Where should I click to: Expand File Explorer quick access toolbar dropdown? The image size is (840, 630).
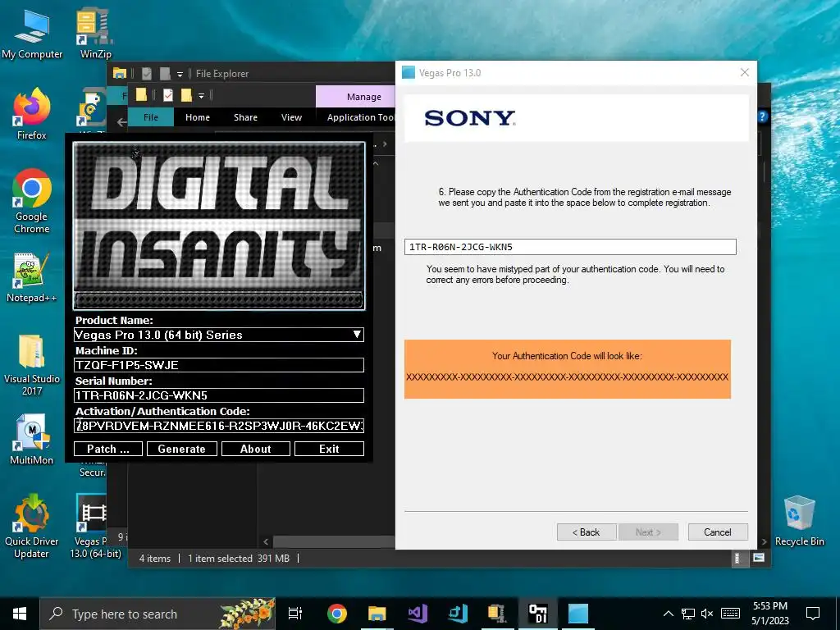pos(202,95)
